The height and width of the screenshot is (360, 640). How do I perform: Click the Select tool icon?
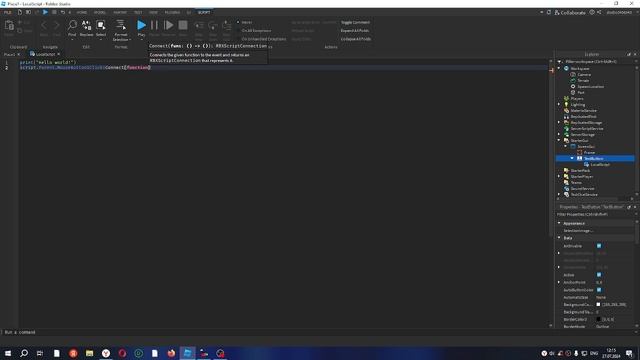[101, 25]
